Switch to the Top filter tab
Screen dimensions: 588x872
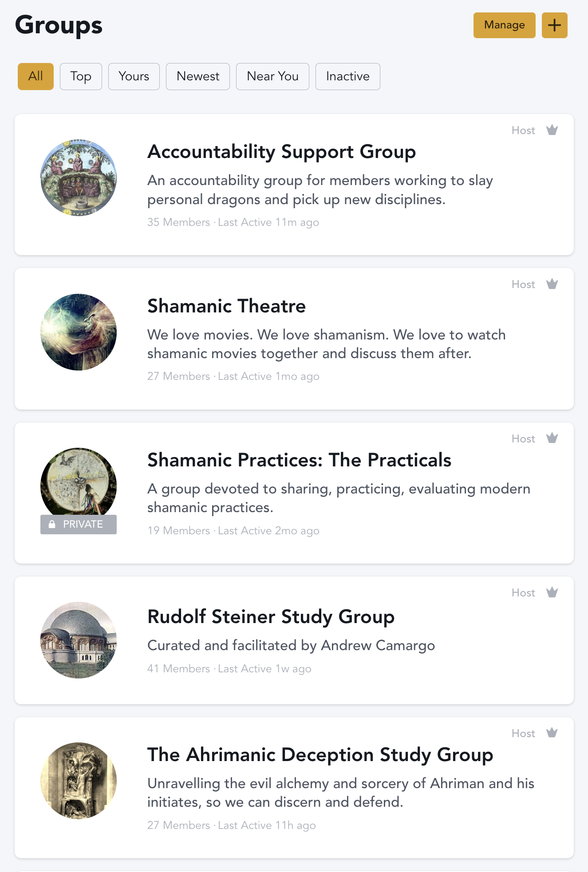(81, 76)
